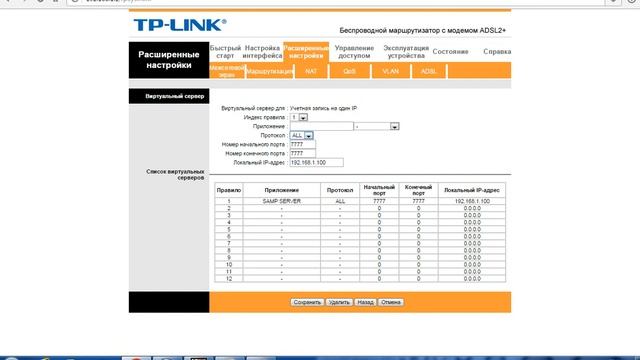
Task: Click the Назад button
Action: (x=365, y=302)
